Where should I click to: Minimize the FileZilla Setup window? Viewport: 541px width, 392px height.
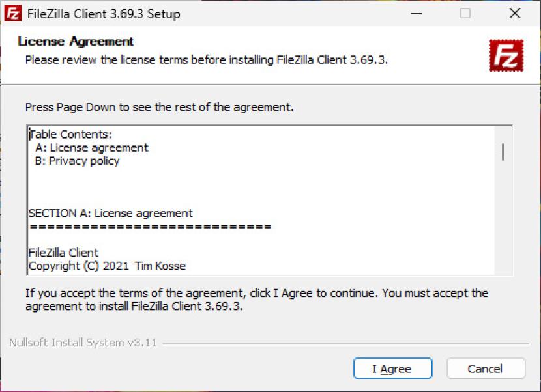click(x=415, y=14)
